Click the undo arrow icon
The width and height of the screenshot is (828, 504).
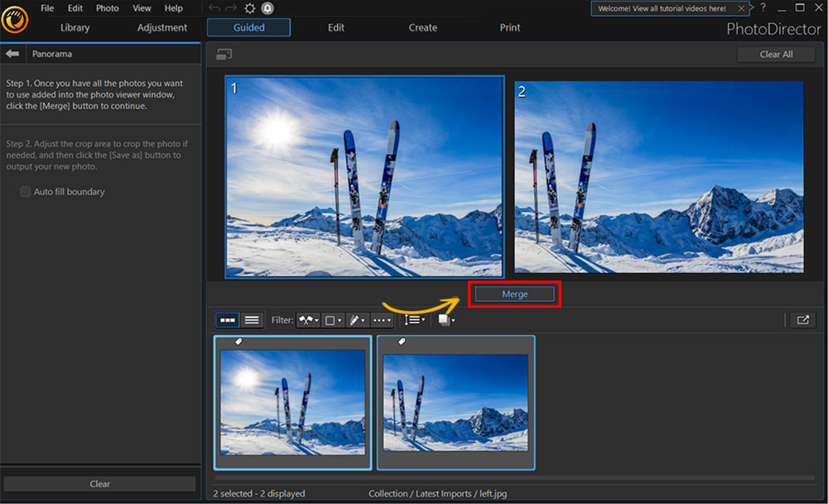214,7
